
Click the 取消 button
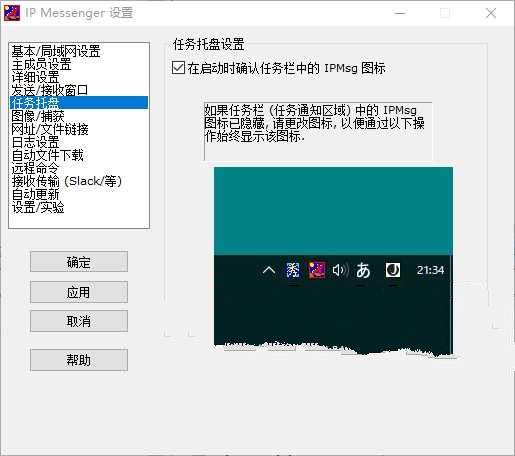(79, 321)
